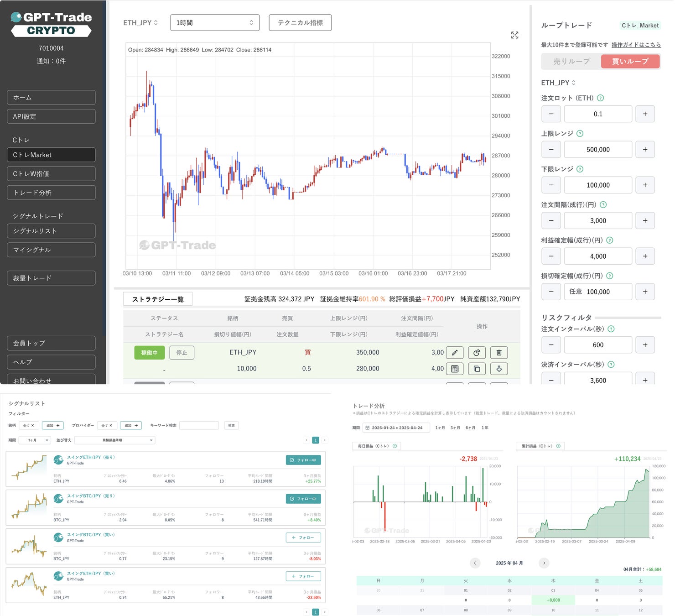Select the 6ヶ月 period in トレード分析
Viewport: 675px width, 616px height.
coord(470,428)
